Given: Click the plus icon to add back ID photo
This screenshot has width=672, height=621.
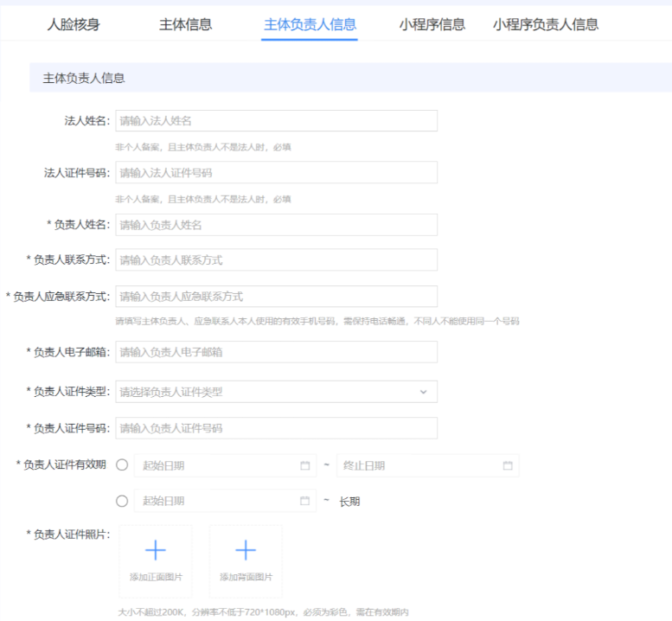Looking at the screenshot, I should pyautogui.click(x=246, y=550).
